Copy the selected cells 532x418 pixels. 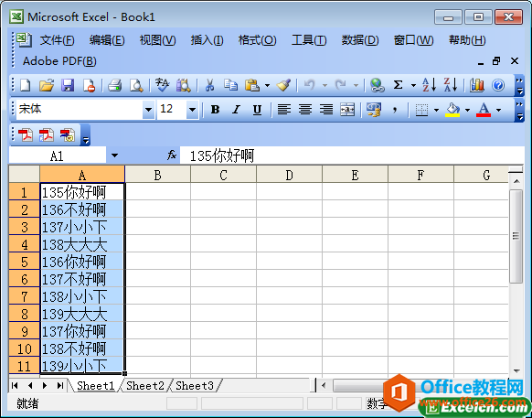(x=230, y=85)
